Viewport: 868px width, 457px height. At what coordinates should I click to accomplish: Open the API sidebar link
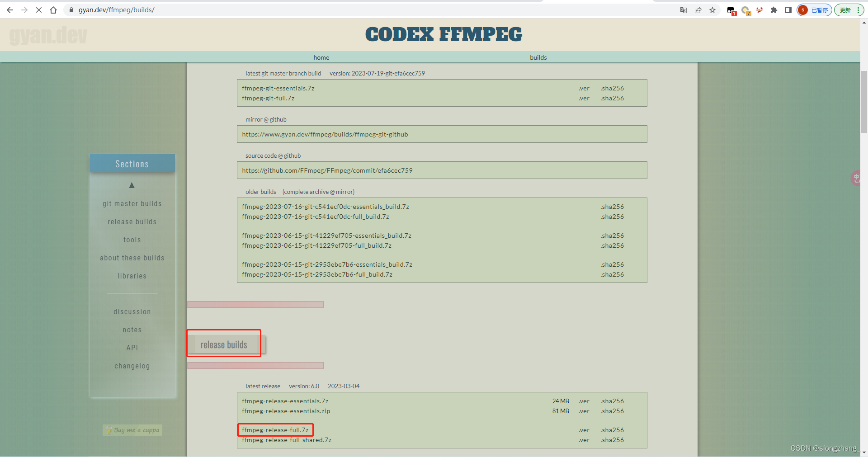tap(132, 348)
